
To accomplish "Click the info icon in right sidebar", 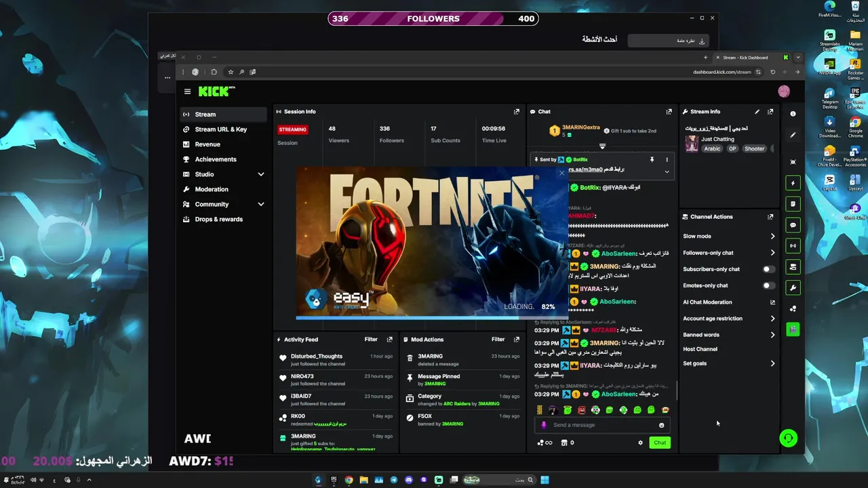I will point(793,114).
